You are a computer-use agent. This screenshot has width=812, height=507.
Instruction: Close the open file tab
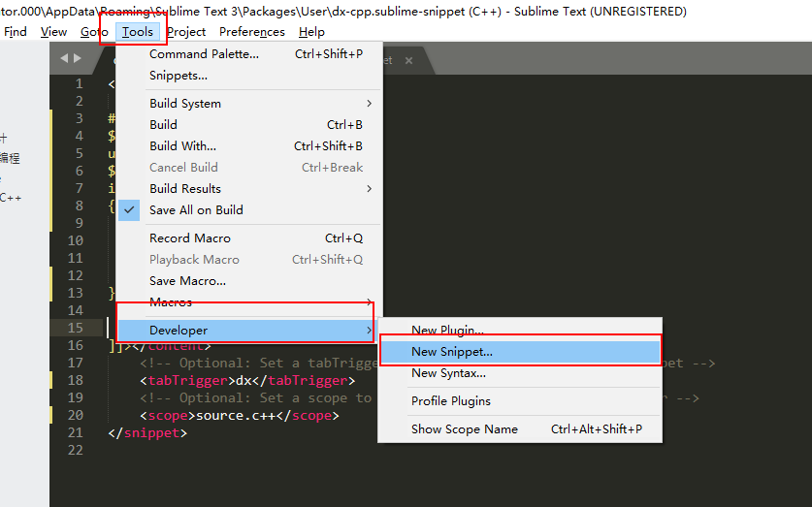pyautogui.click(x=408, y=60)
